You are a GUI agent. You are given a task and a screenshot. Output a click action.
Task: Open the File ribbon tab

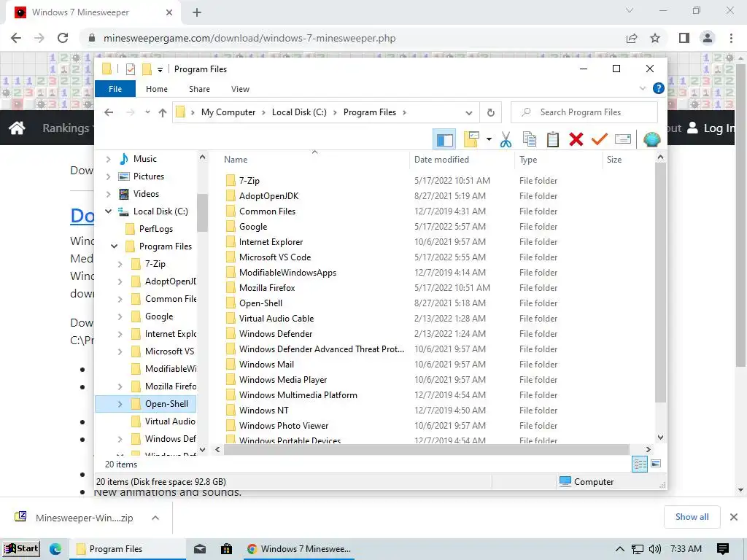(x=115, y=89)
